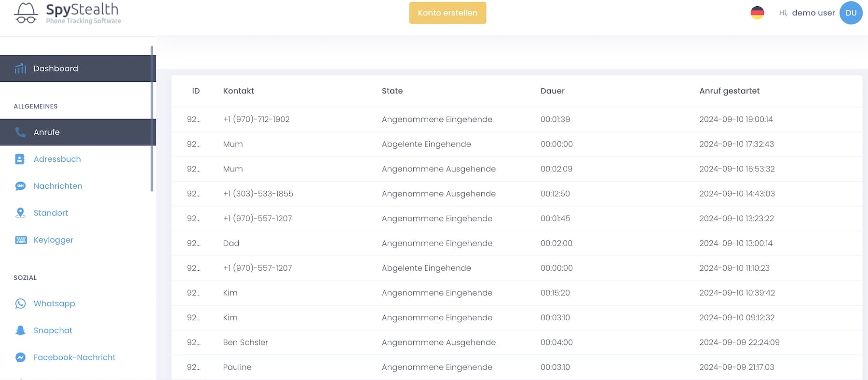This screenshot has width=868, height=380.
Task: Click the Anruf gestartet column header
Action: click(x=729, y=91)
